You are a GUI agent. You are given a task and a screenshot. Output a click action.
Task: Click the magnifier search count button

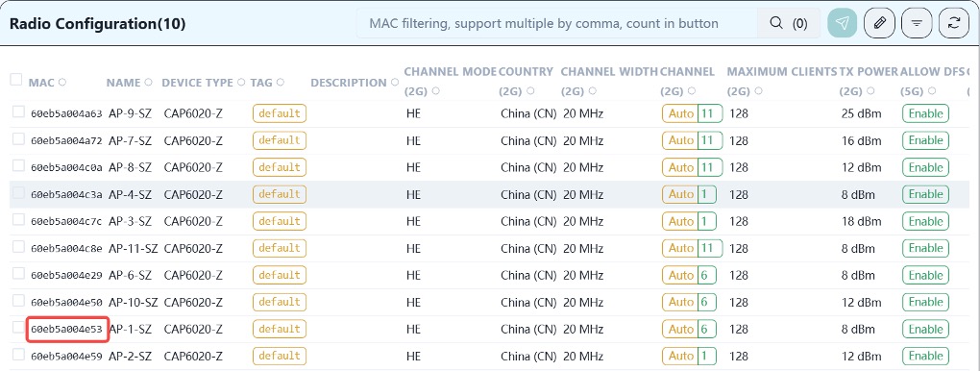click(789, 23)
